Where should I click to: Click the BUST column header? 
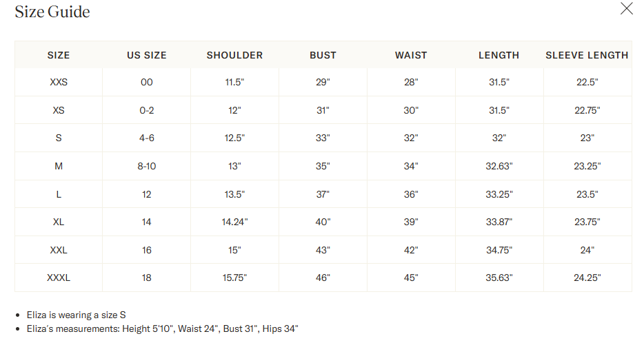click(323, 55)
